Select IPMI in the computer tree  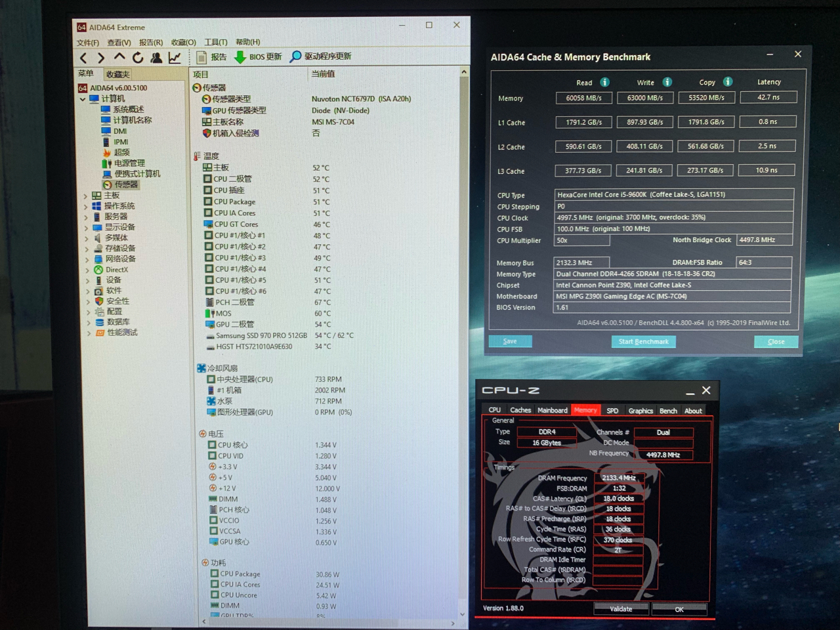coord(115,142)
